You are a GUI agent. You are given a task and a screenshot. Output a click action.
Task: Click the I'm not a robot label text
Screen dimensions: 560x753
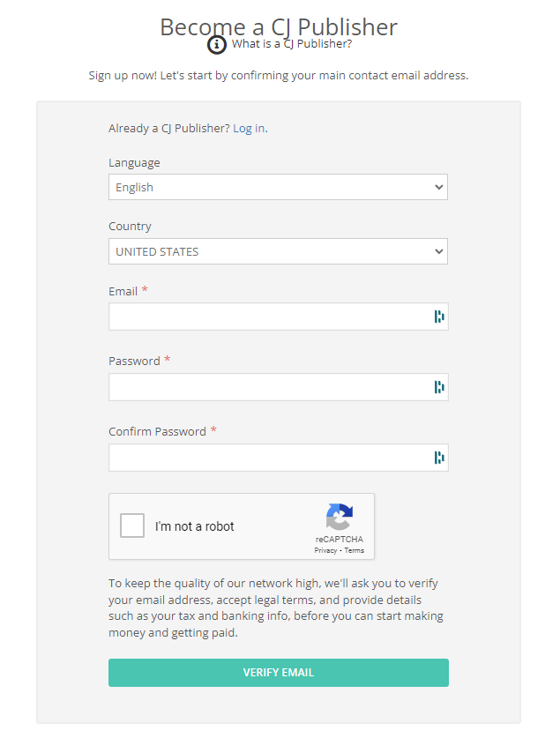(195, 526)
